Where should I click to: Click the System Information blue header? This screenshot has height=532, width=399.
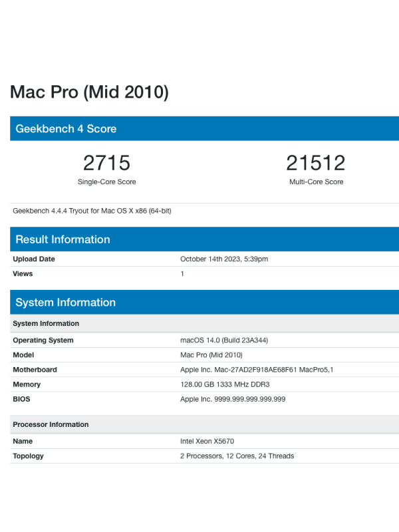click(65, 303)
